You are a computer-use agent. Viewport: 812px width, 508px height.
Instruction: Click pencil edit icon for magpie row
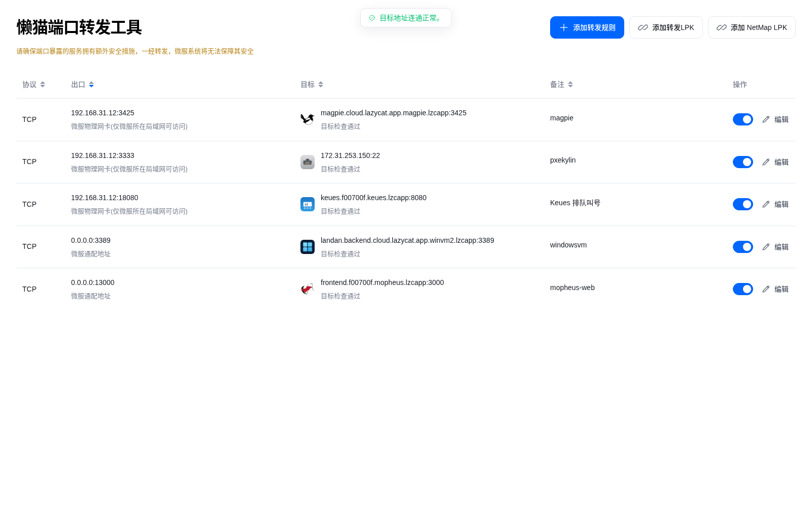(x=766, y=119)
